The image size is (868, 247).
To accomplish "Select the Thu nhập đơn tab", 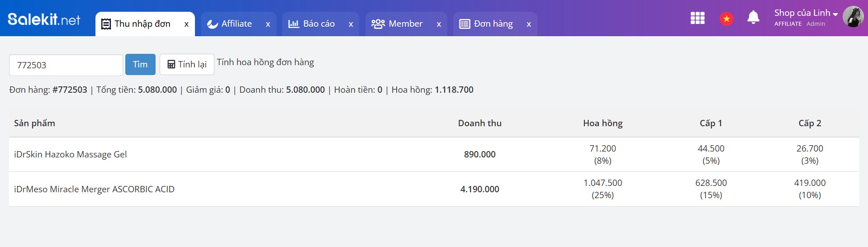I will 136,24.
